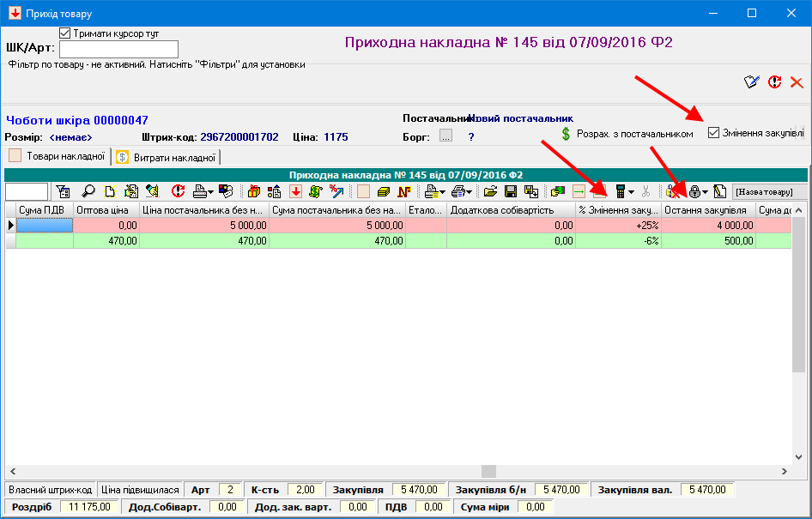
Task: Click the filter icon in the toolbar
Action: [x=63, y=191]
